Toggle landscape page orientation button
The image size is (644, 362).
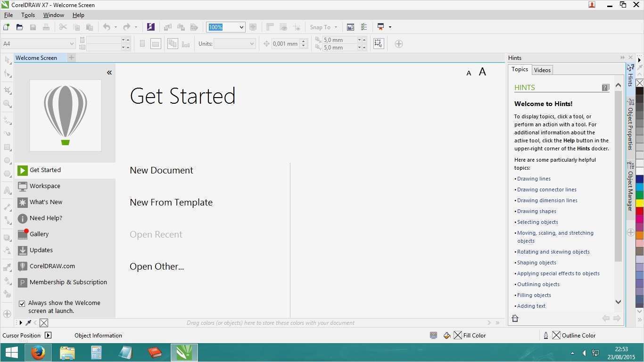click(155, 44)
